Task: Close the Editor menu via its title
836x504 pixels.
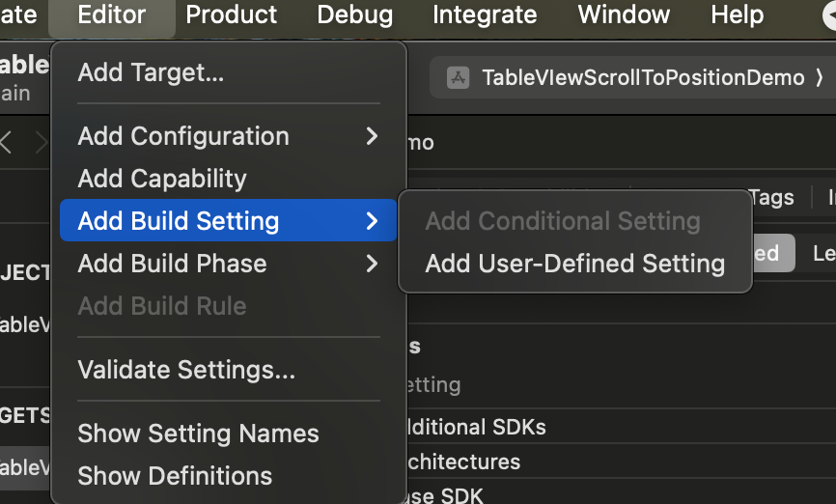Action: click(112, 15)
